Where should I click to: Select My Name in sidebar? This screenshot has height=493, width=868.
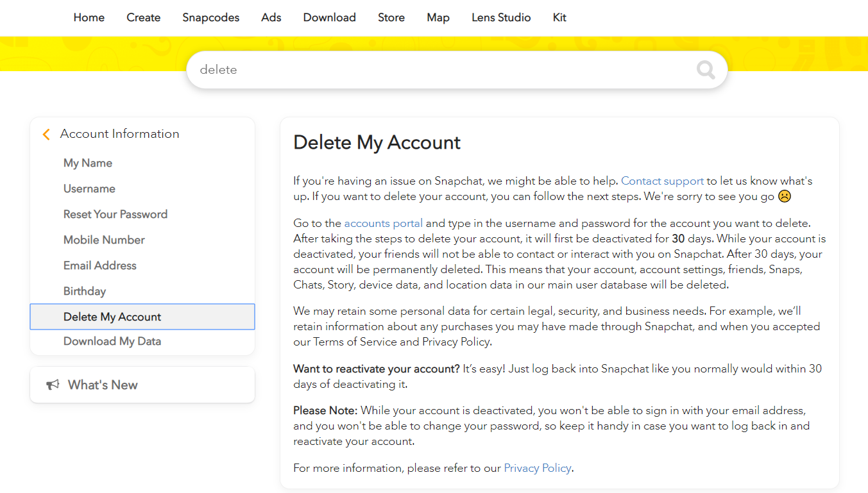click(x=88, y=163)
